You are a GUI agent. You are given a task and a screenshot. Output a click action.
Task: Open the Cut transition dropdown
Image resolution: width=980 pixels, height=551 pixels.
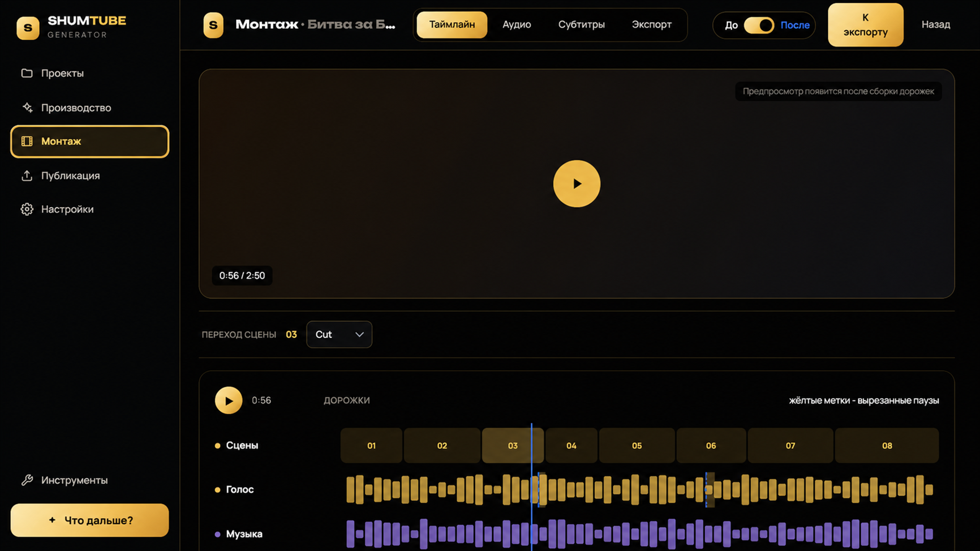point(339,334)
